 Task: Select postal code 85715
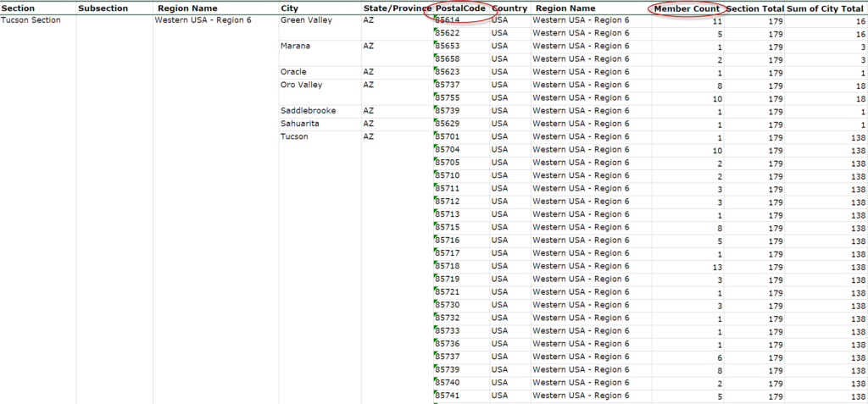click(448, 228)
